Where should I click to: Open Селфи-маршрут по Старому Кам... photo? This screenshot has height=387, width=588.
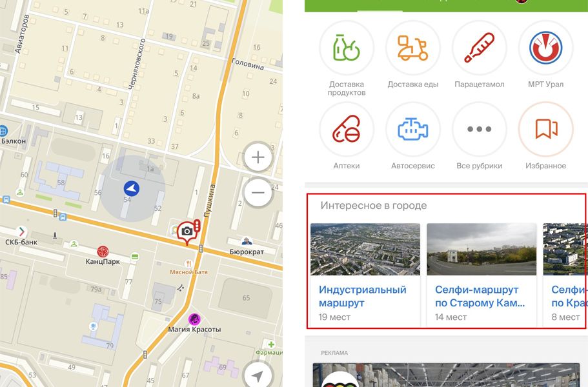point(482,250)
